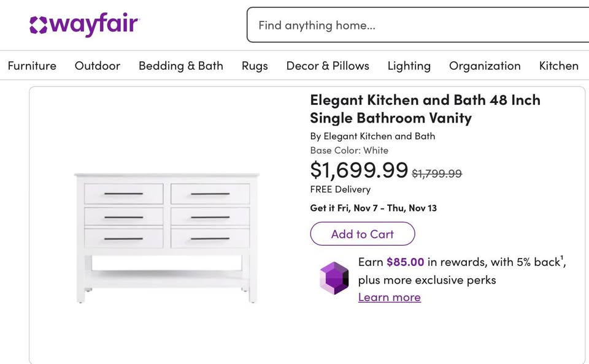589x364 pixels.
Task: Click the Wayfair logo
Action: [85, 25]
